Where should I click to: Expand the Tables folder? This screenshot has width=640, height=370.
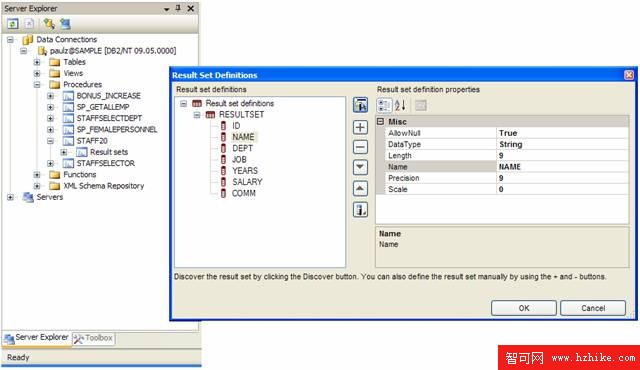(x=37, y=62)
